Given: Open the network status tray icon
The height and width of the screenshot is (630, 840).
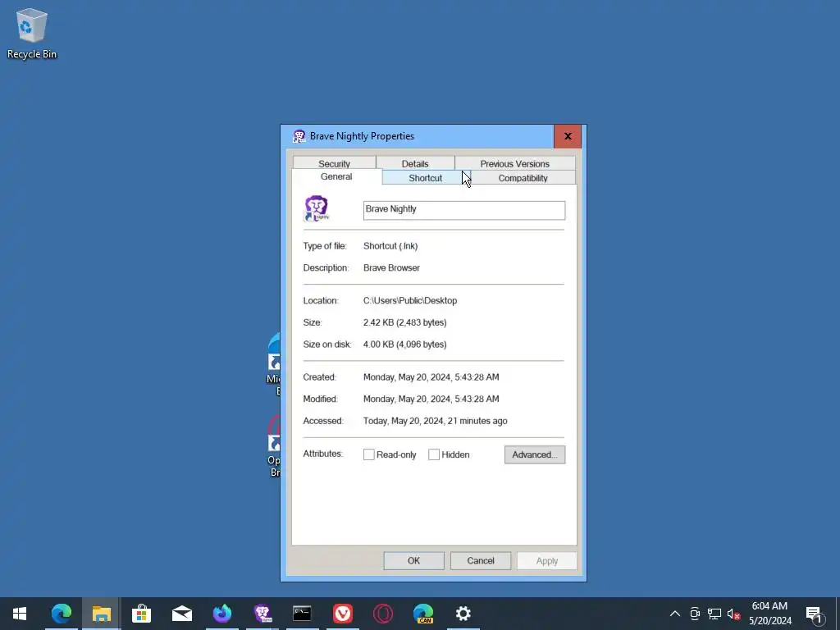Looking at the screenshot, I should pyautogui.click(x=714, y=614).
